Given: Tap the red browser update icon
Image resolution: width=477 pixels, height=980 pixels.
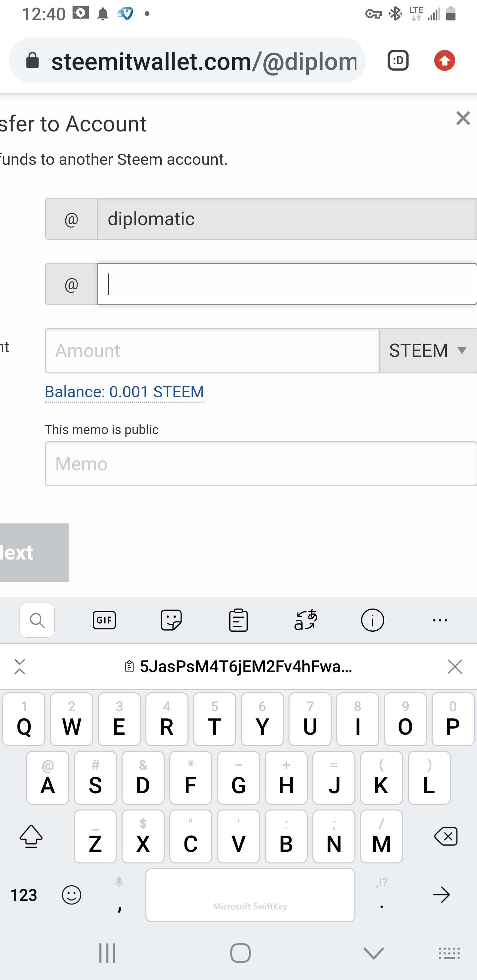Looking at the screenshot, I should coord(444,61).
